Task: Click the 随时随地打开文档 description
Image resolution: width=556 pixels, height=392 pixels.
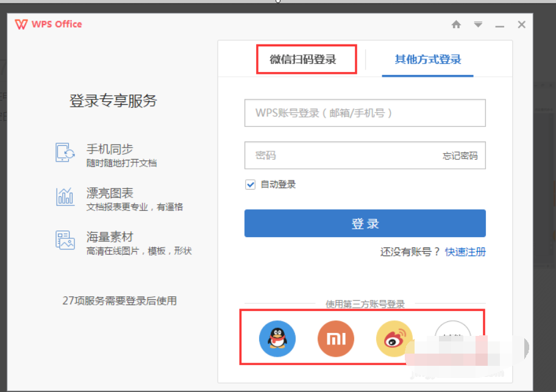Action: pyautogui.click(x=122, y=163)
